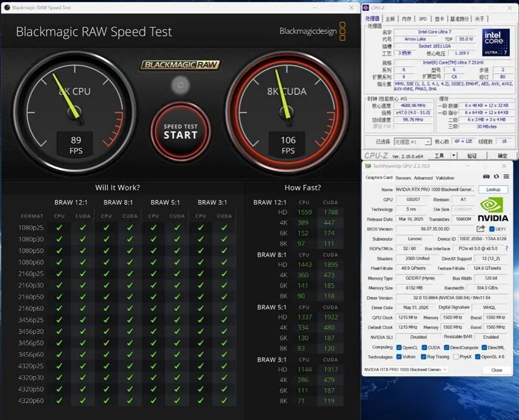Click the 384.0 GB/s Bandwidth value in GPU-Z

pyautogui.click(x=487, y=288)
